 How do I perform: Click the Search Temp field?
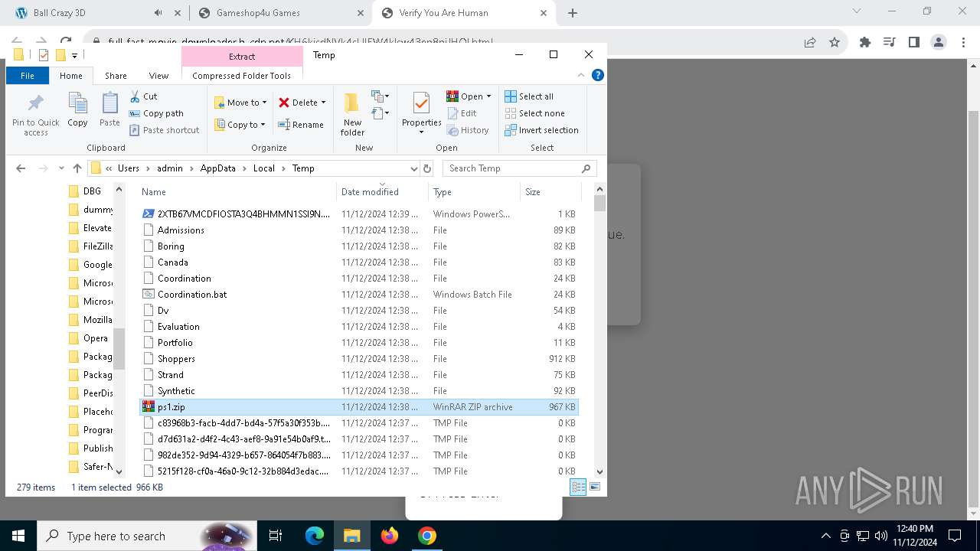[519, 168]
